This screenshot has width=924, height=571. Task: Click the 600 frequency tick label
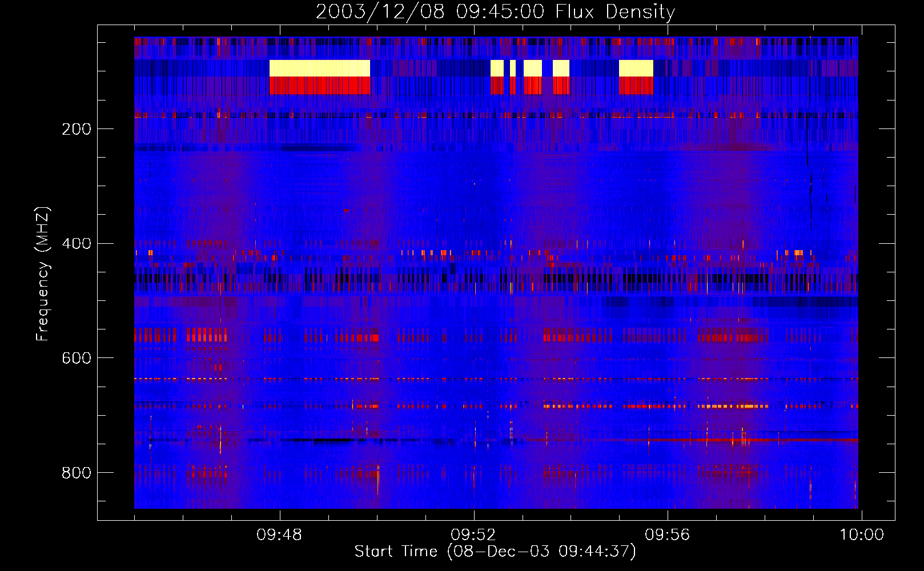(77, 358)
